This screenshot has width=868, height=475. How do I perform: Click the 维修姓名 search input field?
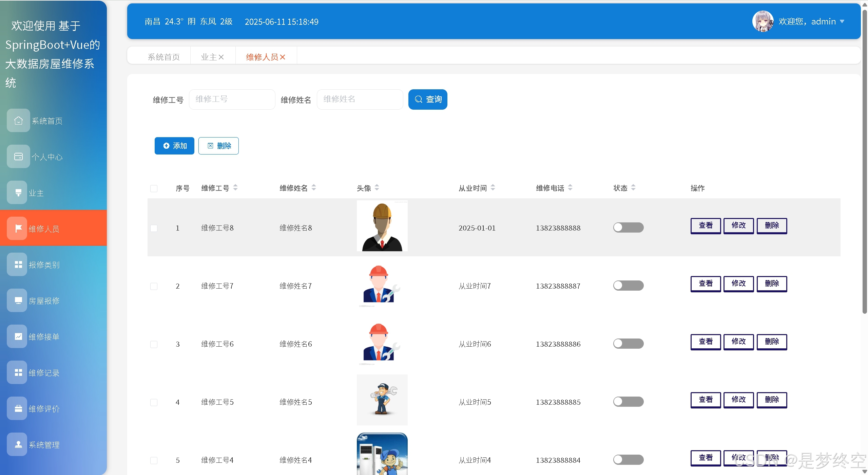360,99
